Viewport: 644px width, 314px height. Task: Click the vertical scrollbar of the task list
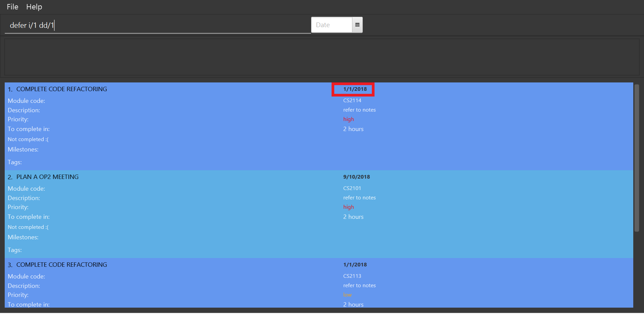point(637,158)
